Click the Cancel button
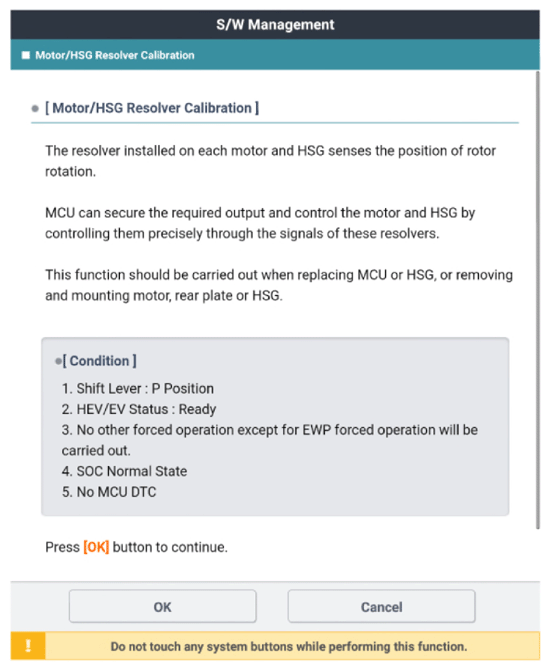This screenshot has width=550, height=671. pos(381,606)
